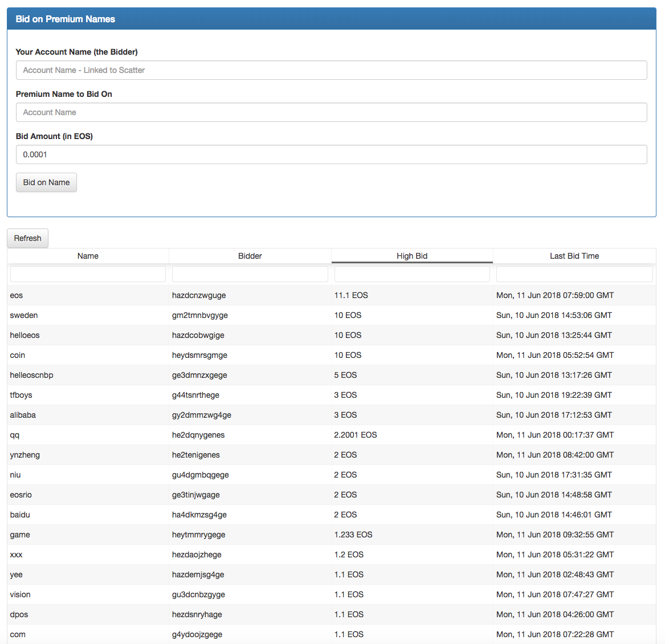Sort table by Name column header
Viewport: 665px width, 644px height.
pos(88,256)
